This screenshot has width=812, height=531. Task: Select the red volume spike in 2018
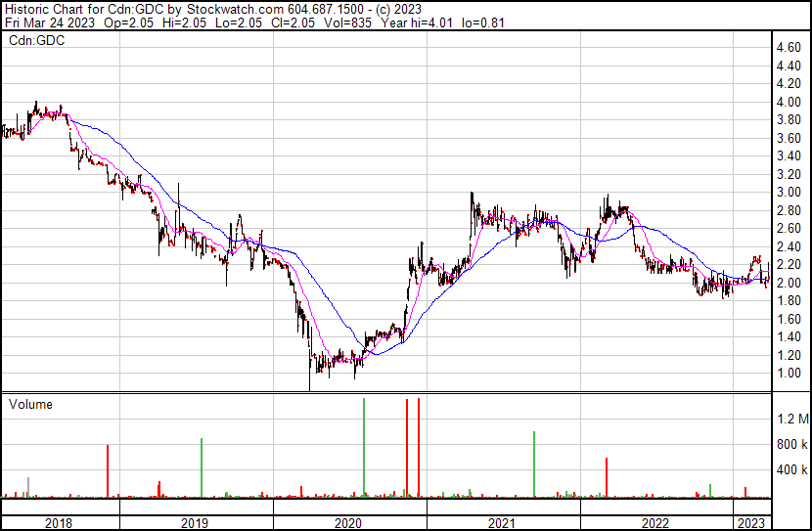click(108, 471)
